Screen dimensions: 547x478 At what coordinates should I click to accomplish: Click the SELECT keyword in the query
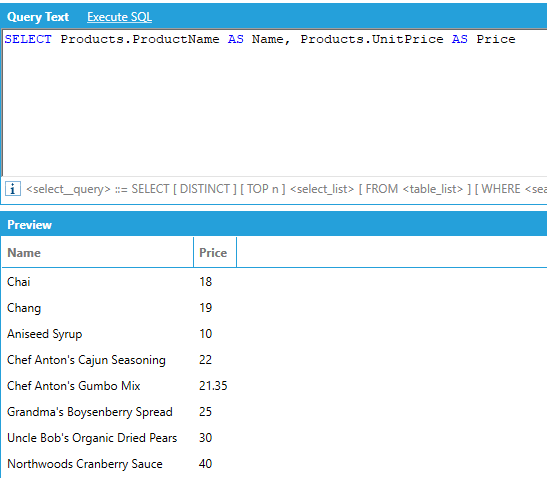pyautogui.click(x=28, y=39)
